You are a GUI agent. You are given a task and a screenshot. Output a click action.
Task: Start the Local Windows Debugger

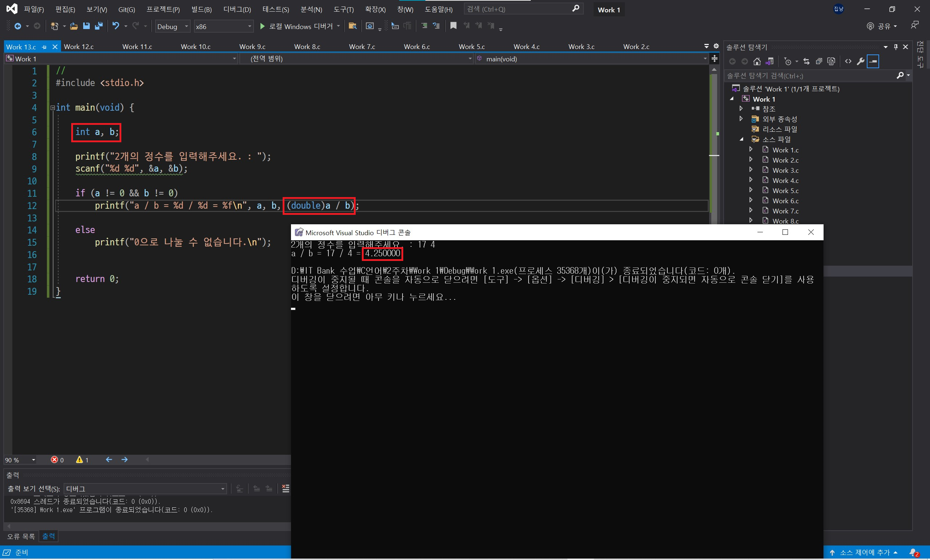297,26
